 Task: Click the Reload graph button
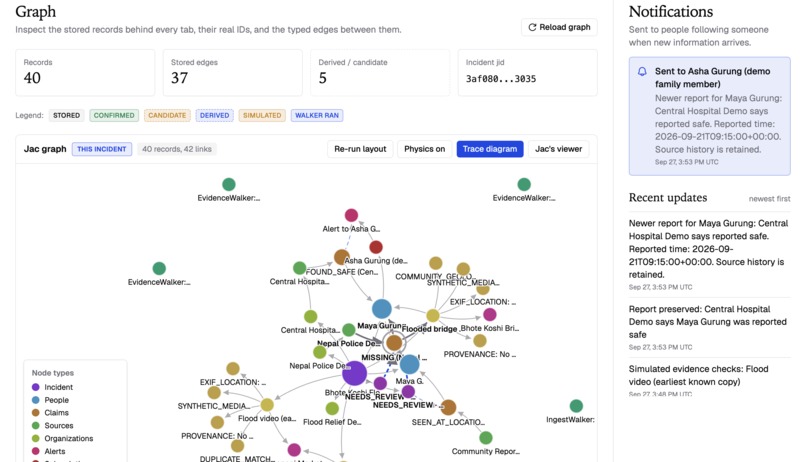click(559, 27)
